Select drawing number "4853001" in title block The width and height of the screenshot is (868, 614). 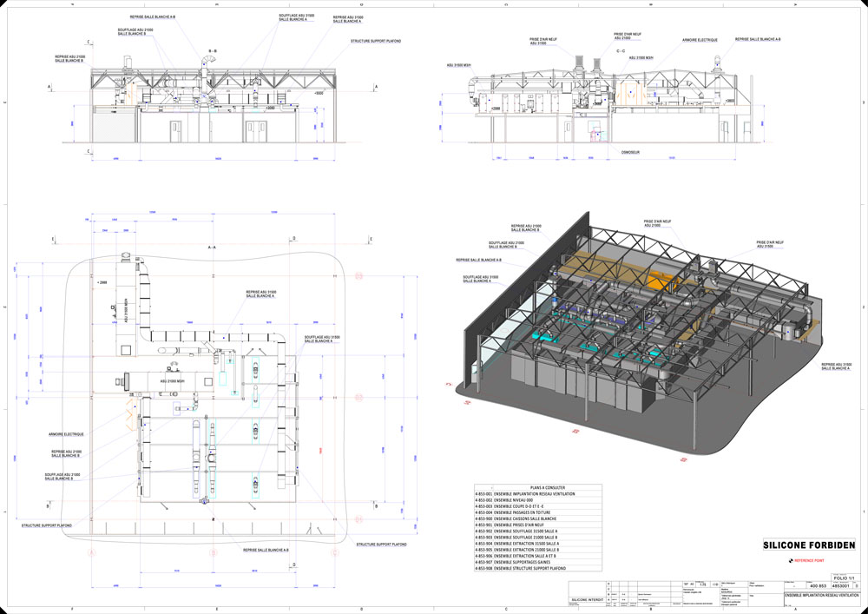click(842, 585)
